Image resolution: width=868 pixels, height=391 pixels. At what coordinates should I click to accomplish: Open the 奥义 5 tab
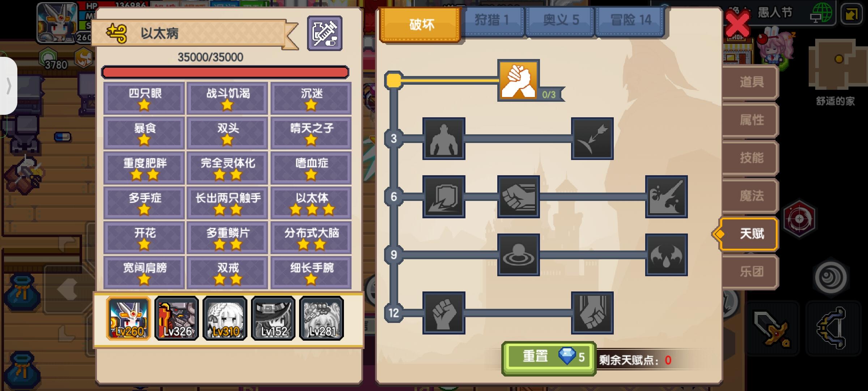tap(561, 20)
